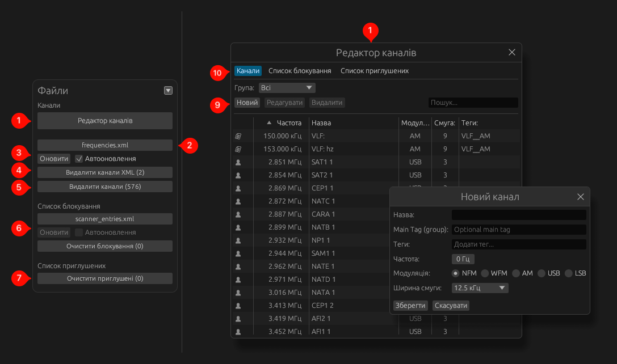This screenshot has width=617, height=364.
Task: Click the user icon in the NATD 1 row
Action: click(x=238, y=280)
